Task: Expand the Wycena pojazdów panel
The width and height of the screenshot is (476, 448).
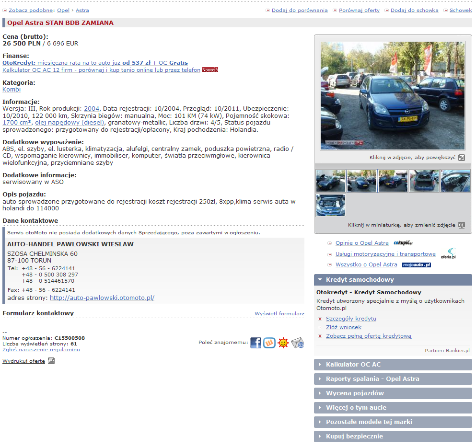Action: (393, 393)
